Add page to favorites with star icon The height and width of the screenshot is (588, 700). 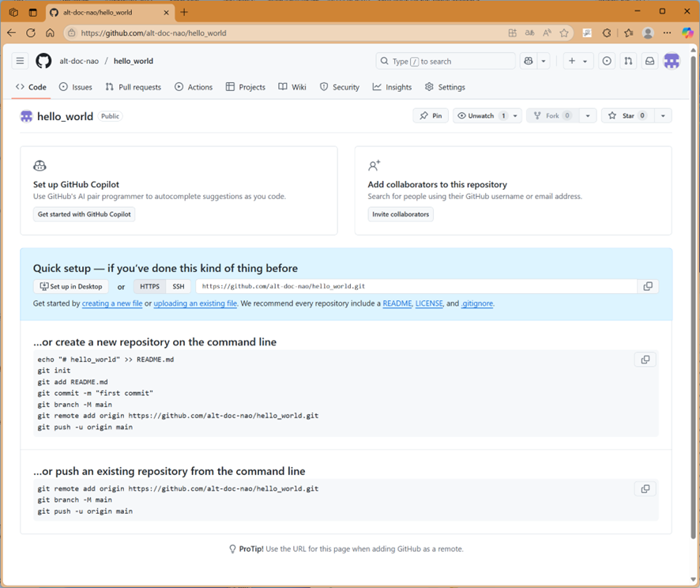pyautogui.click(x=564, y=32)
